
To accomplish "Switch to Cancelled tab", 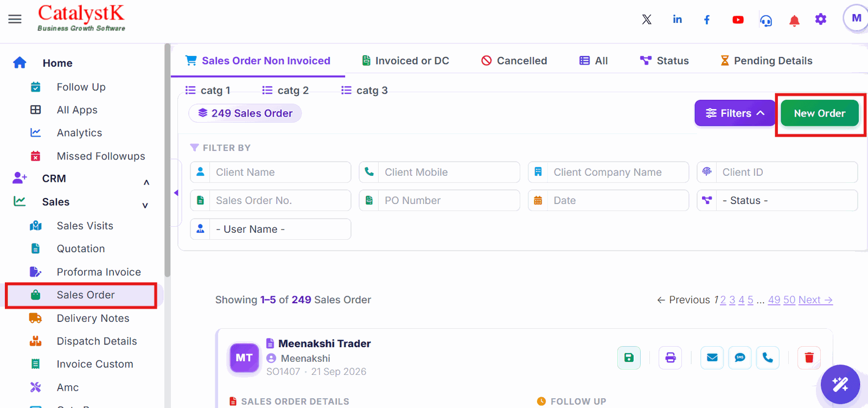I will tap(514, 61).
